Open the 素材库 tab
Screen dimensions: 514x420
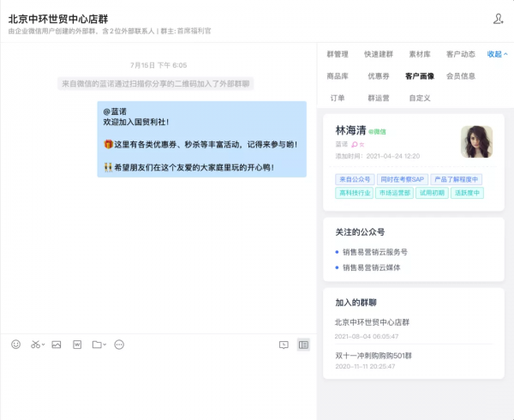click(x=420, y=54)
